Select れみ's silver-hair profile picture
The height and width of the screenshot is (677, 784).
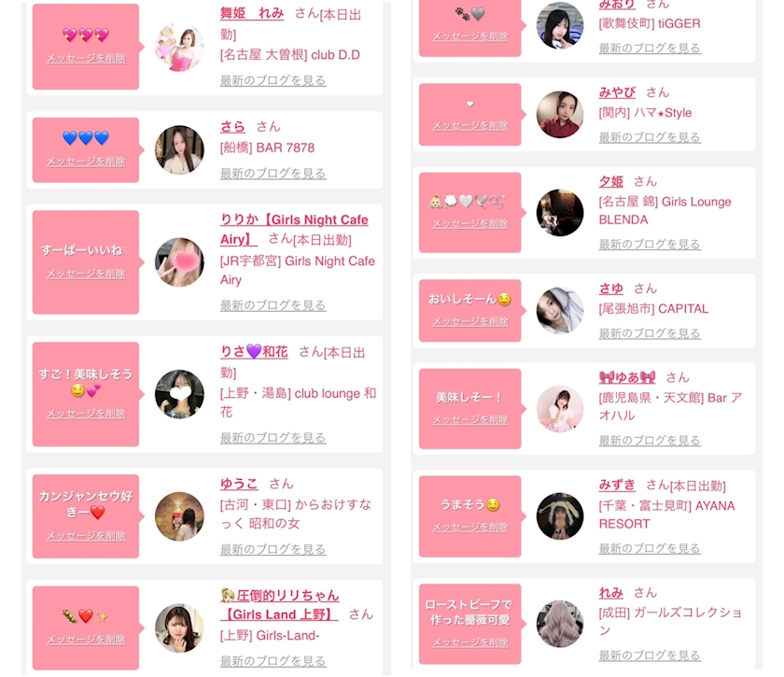pyautogui.click(x=559, y=624)
